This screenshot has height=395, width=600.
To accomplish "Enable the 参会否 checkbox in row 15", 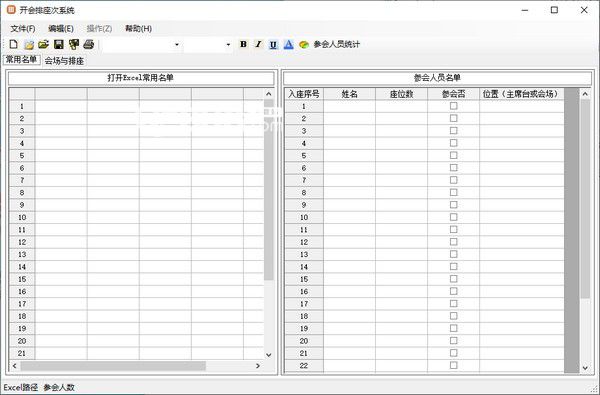I will [x=453, y=279].
